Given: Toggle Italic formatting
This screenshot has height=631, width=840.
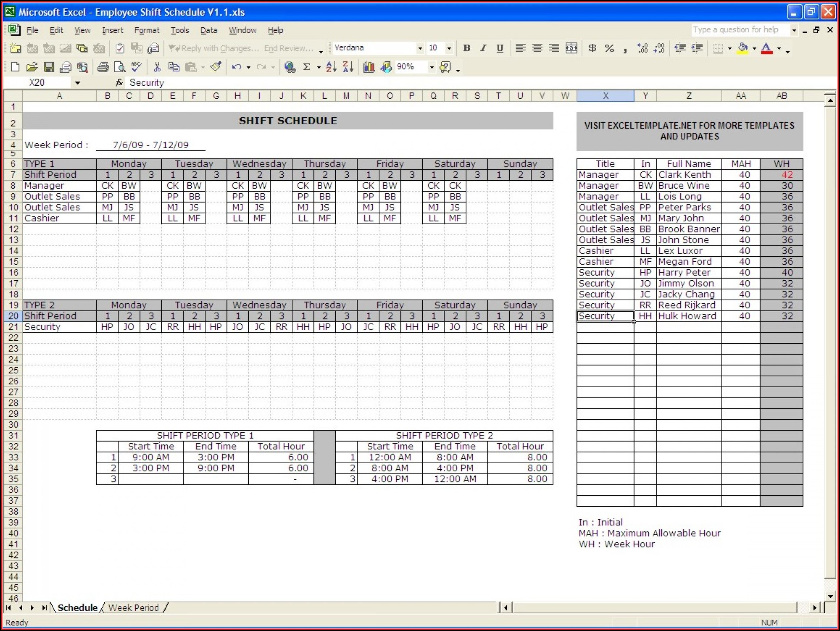Looking at the screenshot, I should (483, 48).
